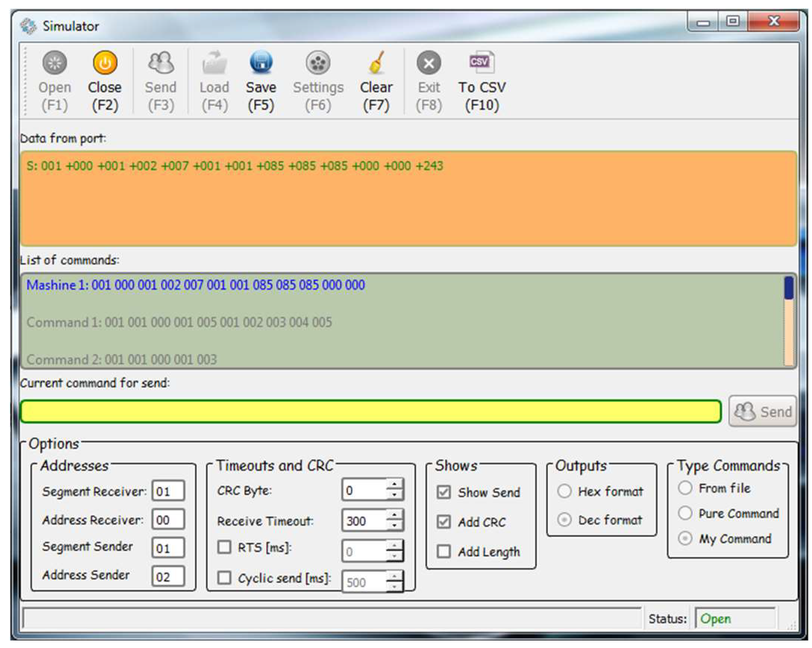Disable the Add CRC checkbox

(443, 522)
